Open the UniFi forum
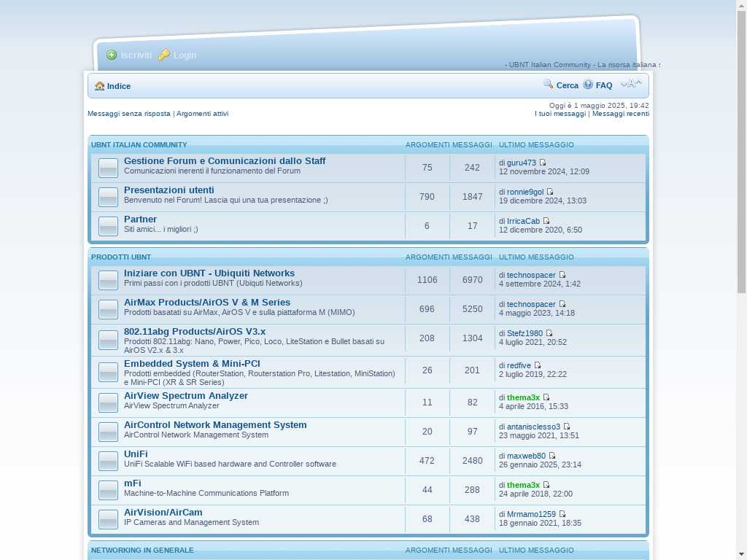 (136, 454)
